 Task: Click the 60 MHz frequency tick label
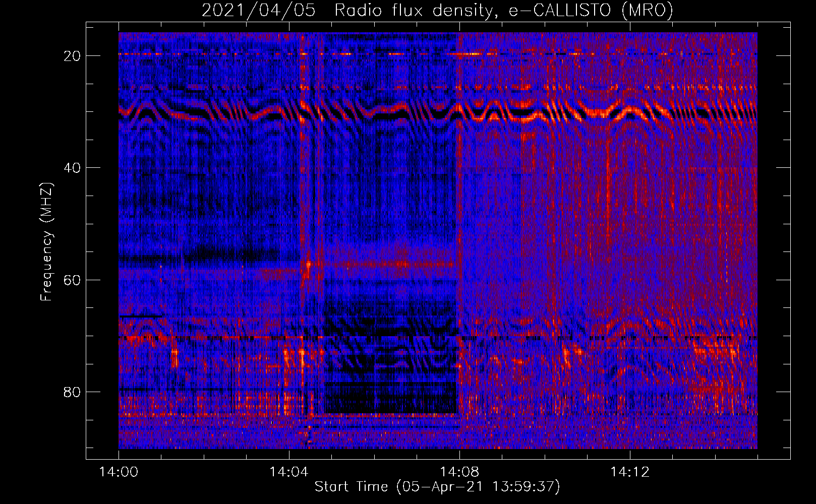point(73,280)
